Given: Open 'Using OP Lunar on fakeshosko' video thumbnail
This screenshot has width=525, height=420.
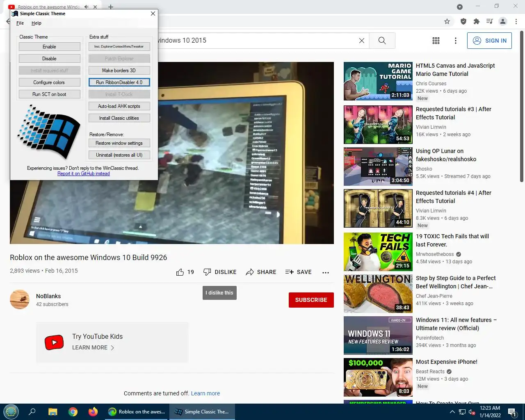Looking at the screenshot, I should pos(378,167).
